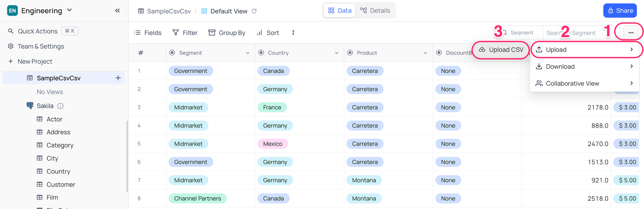Click the Filter toolbar button

(x=185, y=33)
